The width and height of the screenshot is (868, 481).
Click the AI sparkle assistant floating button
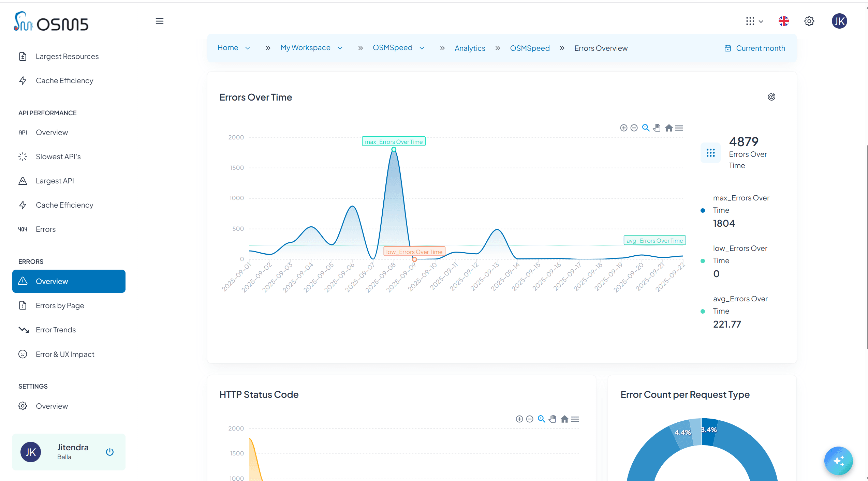(838, 461)
